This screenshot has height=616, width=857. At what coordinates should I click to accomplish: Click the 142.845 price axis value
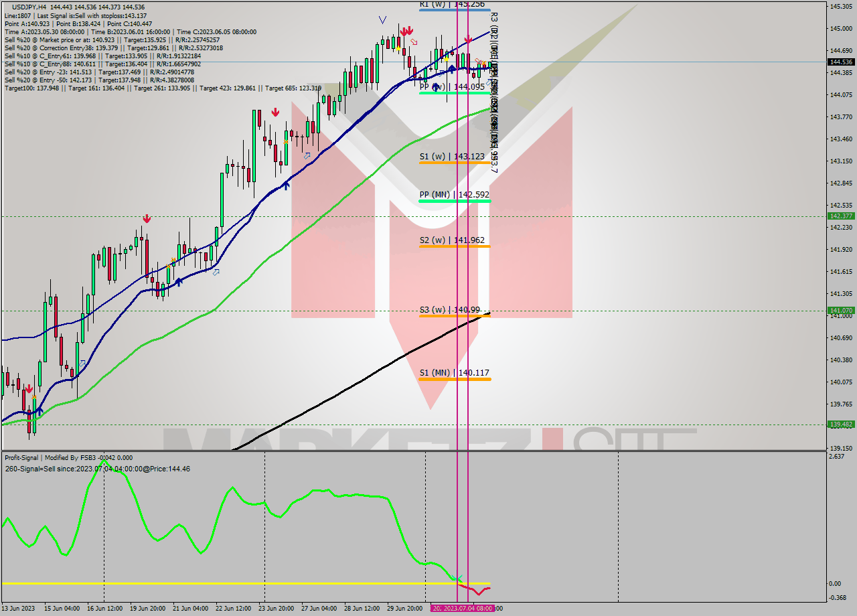pos(840,183)
